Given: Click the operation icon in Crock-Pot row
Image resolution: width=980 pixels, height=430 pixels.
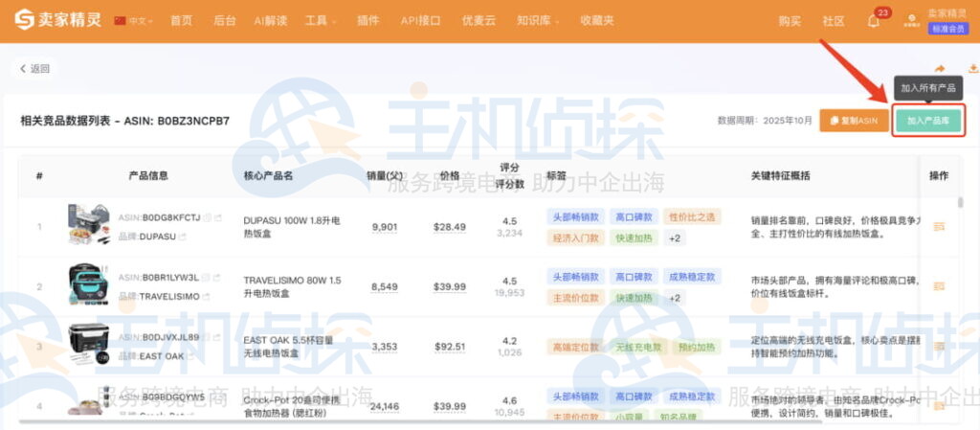Looking at the screenshot, I should pos(939,406).
